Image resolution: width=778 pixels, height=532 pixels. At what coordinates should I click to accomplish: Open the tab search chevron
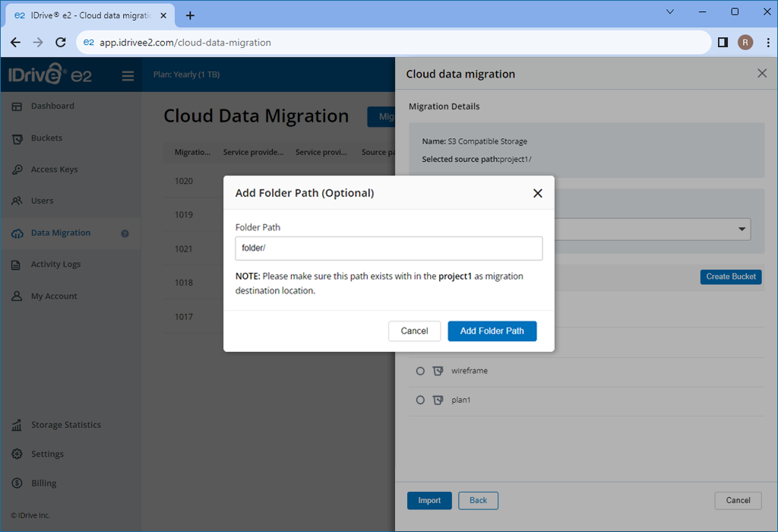[x=670, y=11]
